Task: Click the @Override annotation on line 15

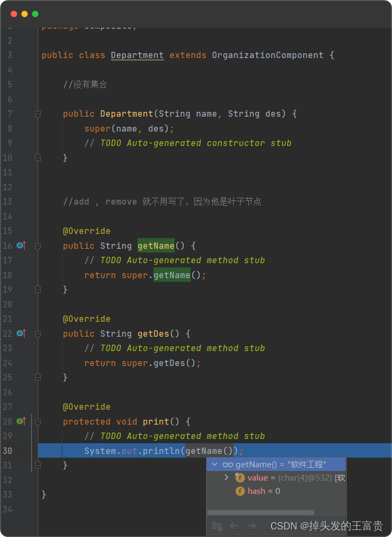Action: pos(87,231)
